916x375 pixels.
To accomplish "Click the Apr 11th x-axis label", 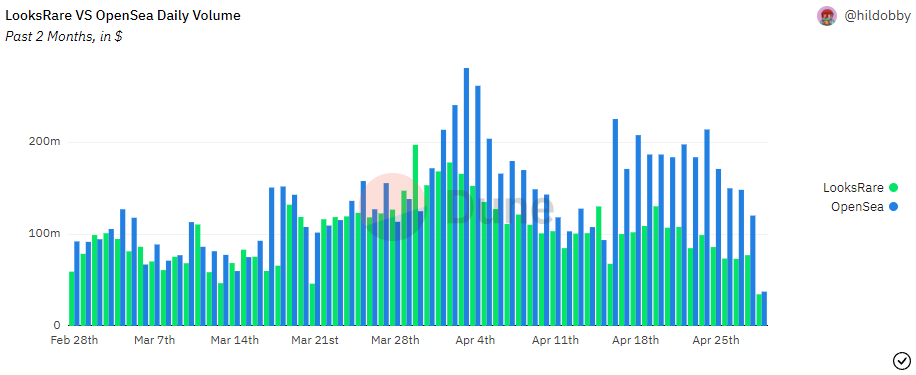I will pyautogui.click(x=555, y=340).
